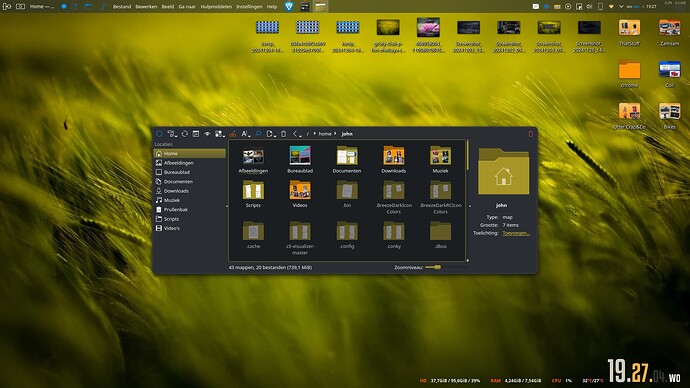The height and width of the screenshot is (388, 690).
Task: Select Video's in the Locaties sidebar
Action: click(189, 228)
